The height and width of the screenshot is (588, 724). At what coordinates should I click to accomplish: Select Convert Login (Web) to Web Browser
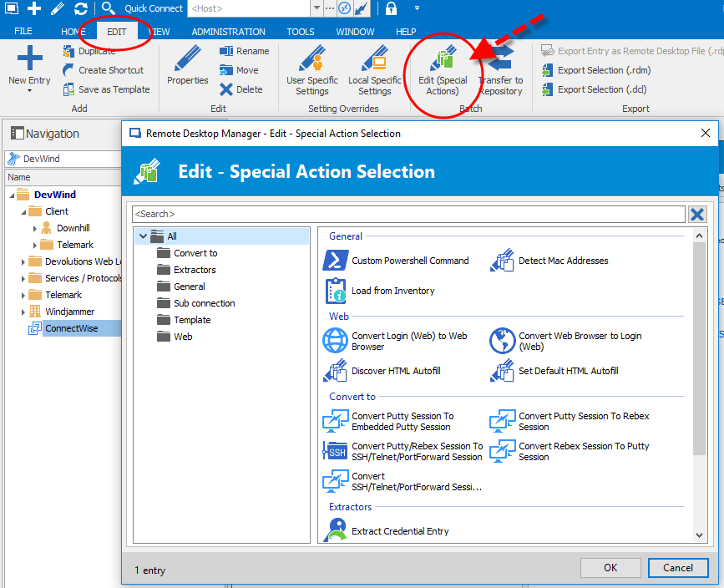coord(408,341)
